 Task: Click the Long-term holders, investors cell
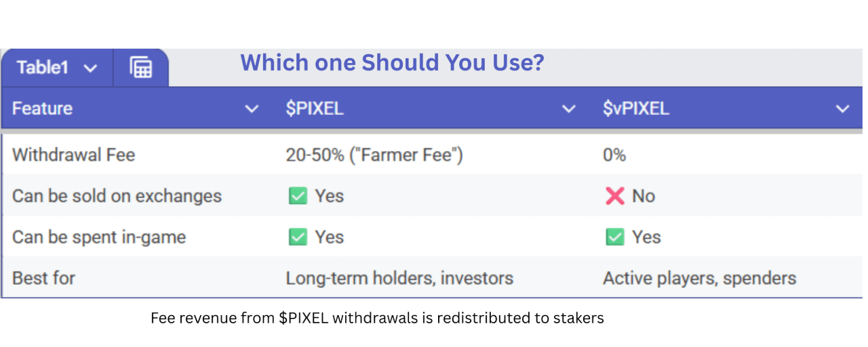pos(399,278)
